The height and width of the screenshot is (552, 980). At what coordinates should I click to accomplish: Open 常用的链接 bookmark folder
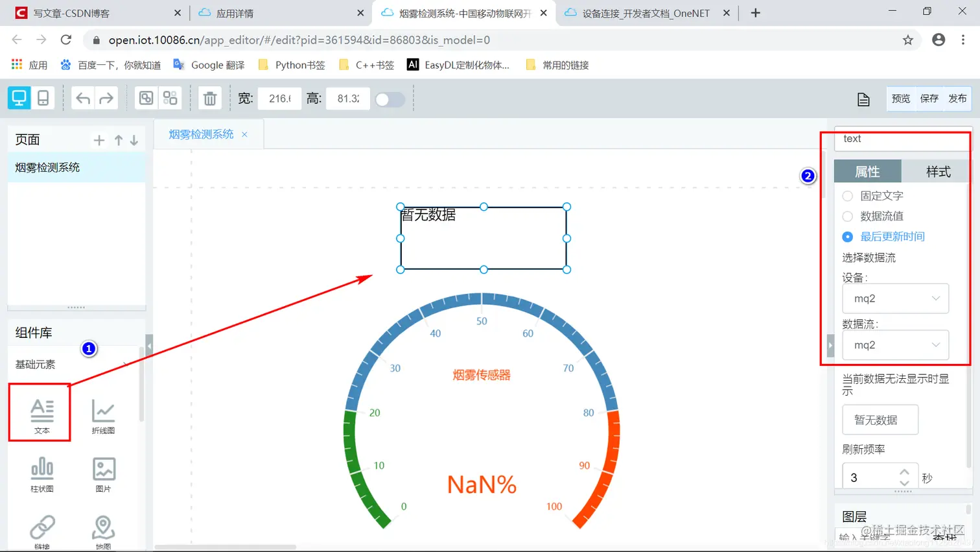[557, 65]
